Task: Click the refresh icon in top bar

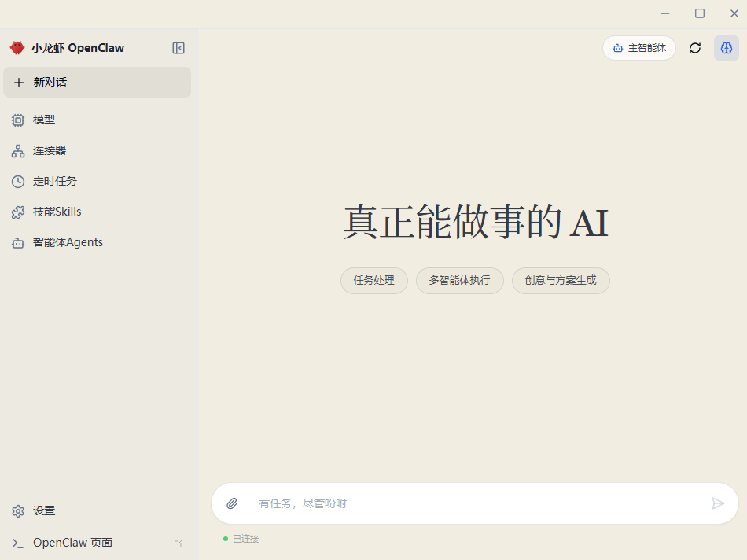Action: pos(695,48)
